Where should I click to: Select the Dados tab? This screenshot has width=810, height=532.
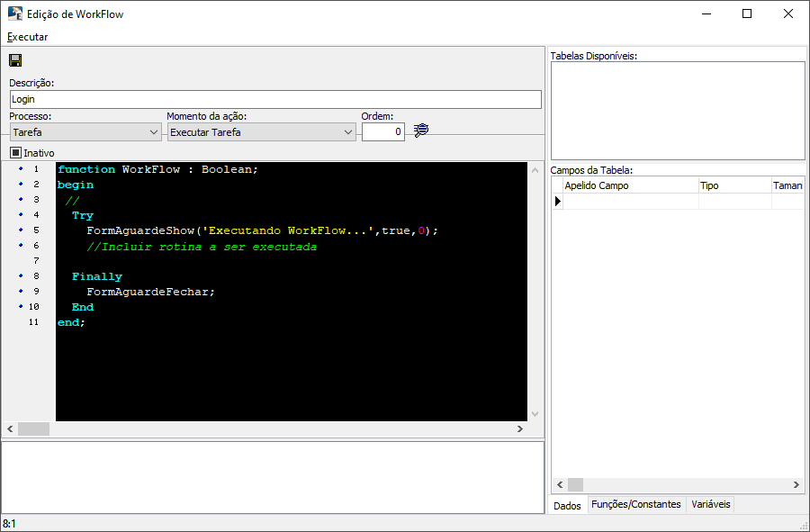point(567,505)
